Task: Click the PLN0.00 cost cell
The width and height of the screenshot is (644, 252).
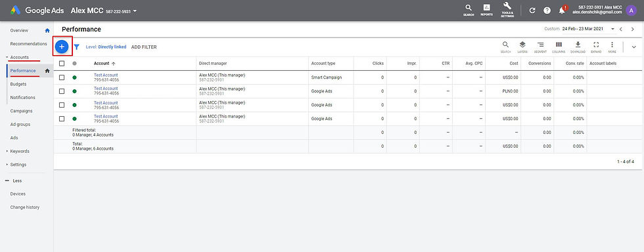Action: coord(510,91)
